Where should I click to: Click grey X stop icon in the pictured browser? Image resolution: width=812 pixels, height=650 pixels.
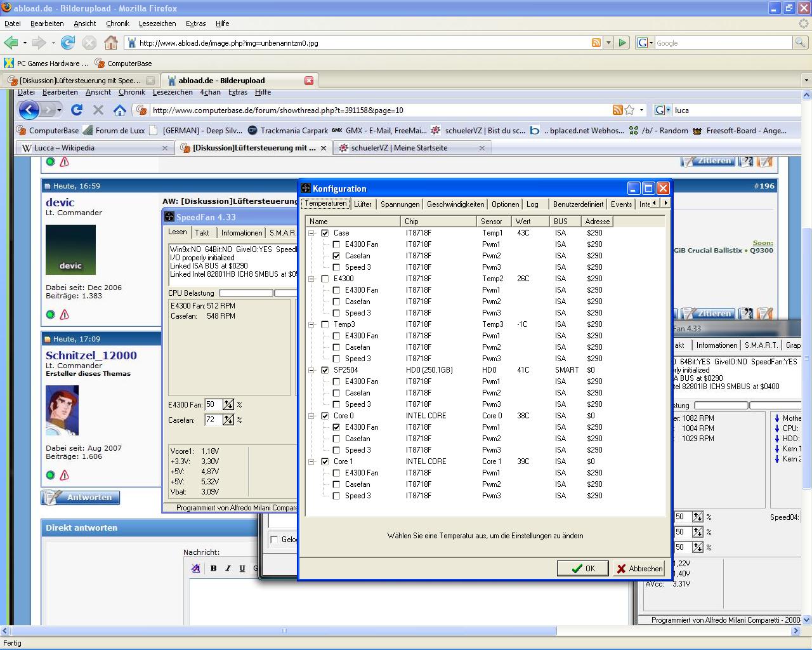pos(98,110)
